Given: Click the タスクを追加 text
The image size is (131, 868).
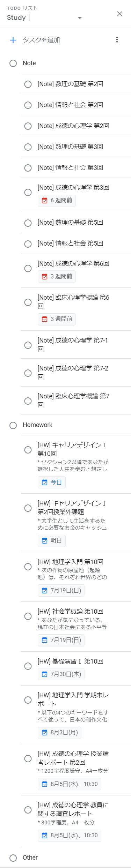Looking at the screenshot, I should point(41,40).
